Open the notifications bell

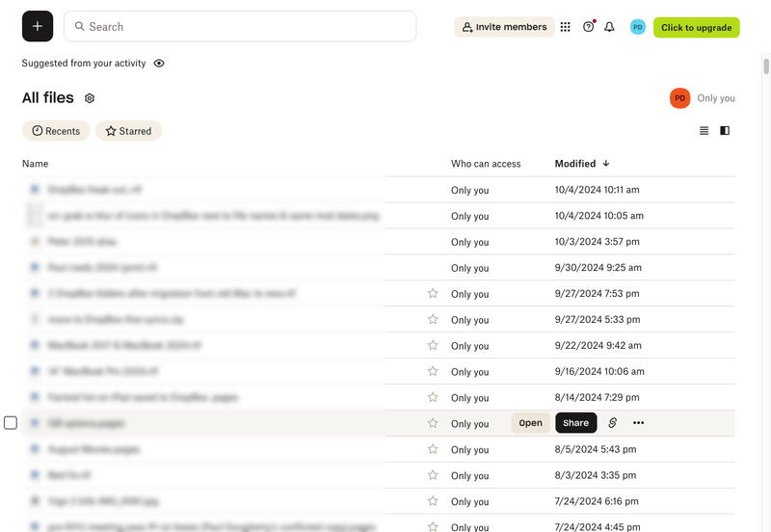point(609,27)
